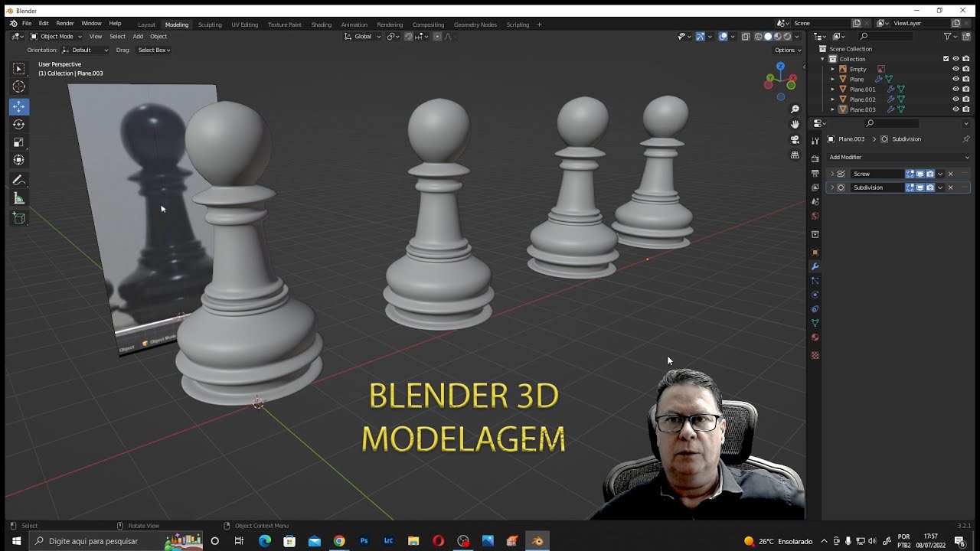Activate the Rotate tool
980x551 pixels.
pos(19,125)
